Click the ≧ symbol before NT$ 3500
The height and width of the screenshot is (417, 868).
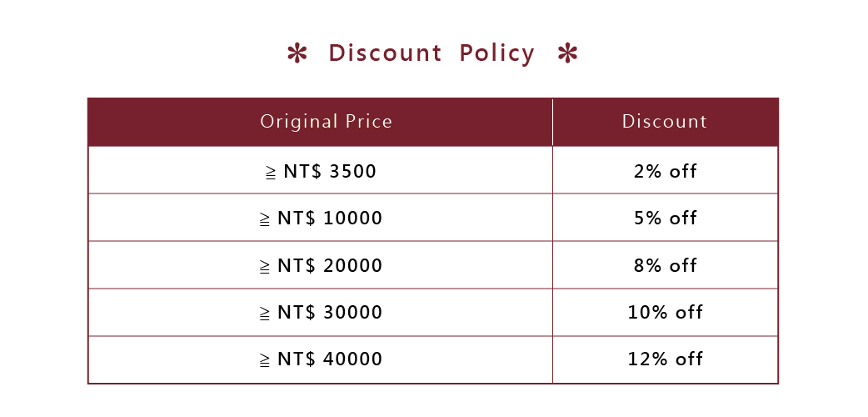[271, 173]
